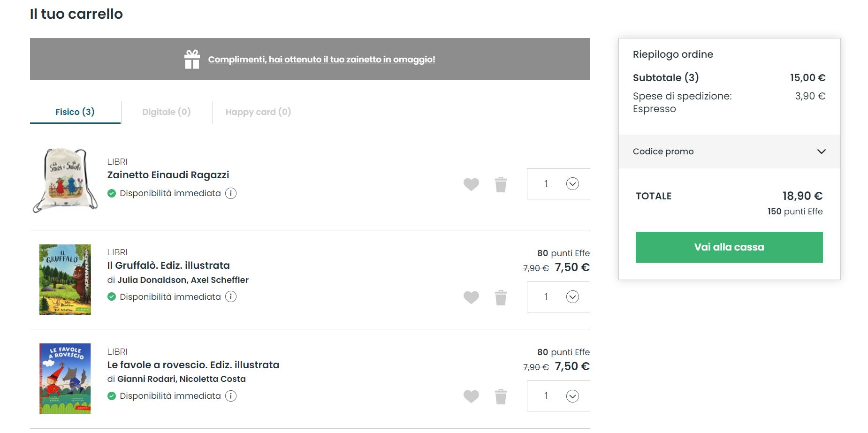Open availability info icon for Zainetto
This screenshot has height=433, width=868.
pos(231,193)
